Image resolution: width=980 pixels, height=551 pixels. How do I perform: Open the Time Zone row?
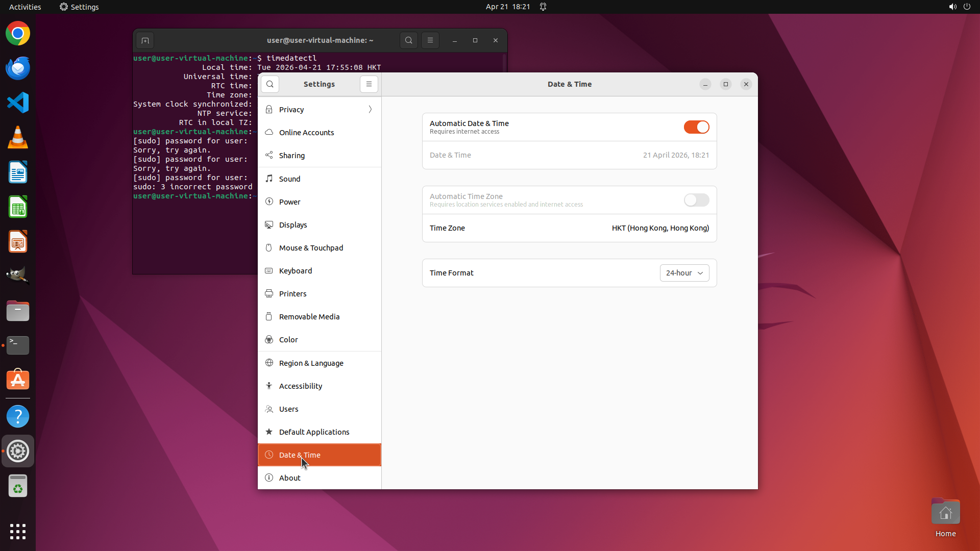(569, 228)
